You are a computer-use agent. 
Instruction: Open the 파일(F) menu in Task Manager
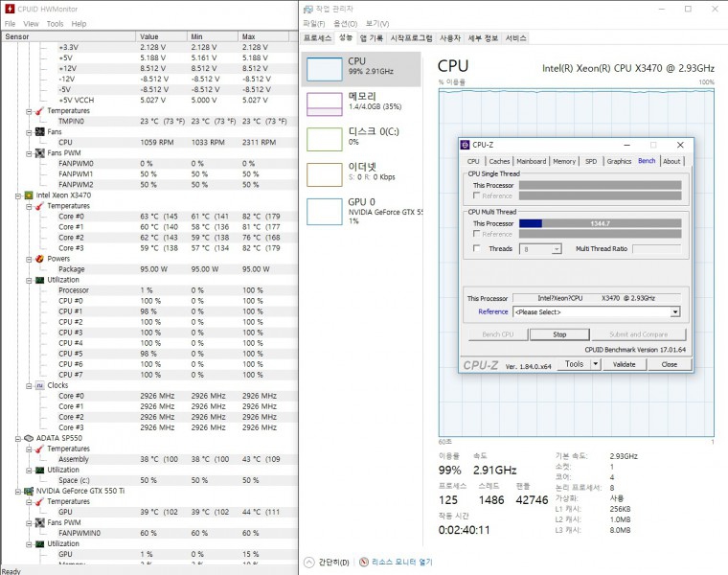coord(314,24)
